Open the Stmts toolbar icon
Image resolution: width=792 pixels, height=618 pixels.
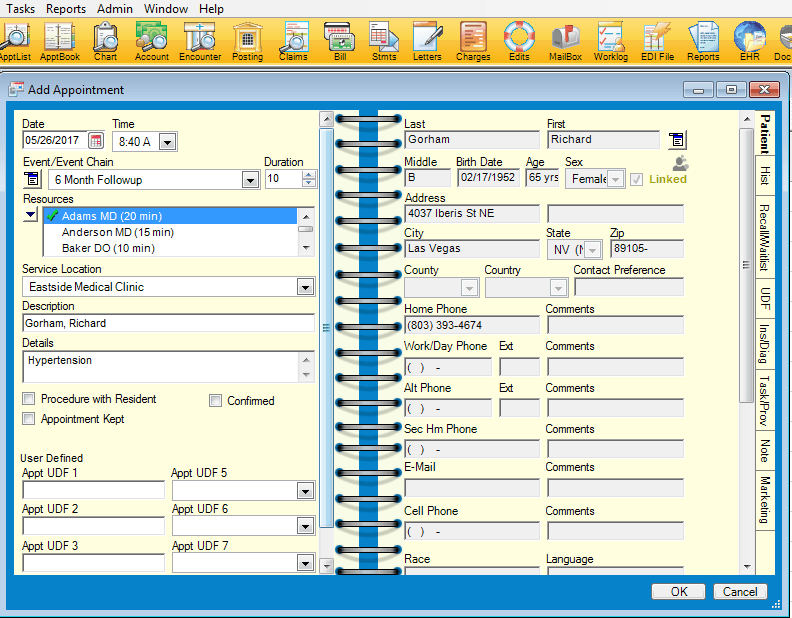click(384, 41)
